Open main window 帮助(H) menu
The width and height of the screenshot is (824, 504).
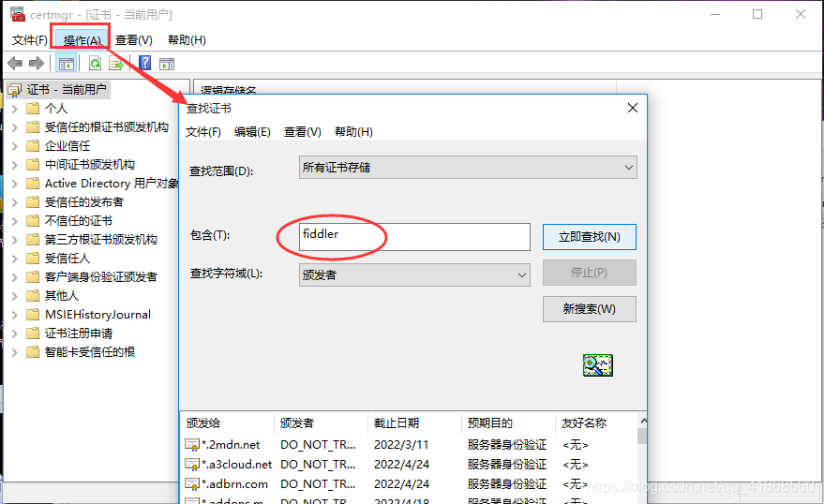click(187, 40)
